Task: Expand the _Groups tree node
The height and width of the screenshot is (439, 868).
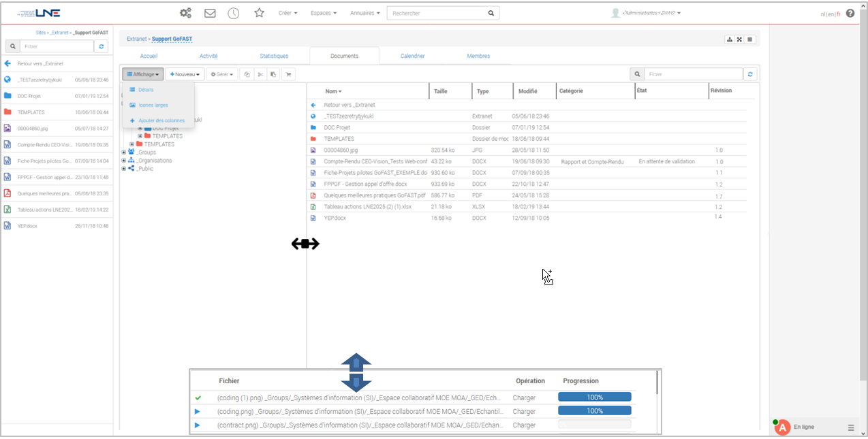Action: point(124,152)
